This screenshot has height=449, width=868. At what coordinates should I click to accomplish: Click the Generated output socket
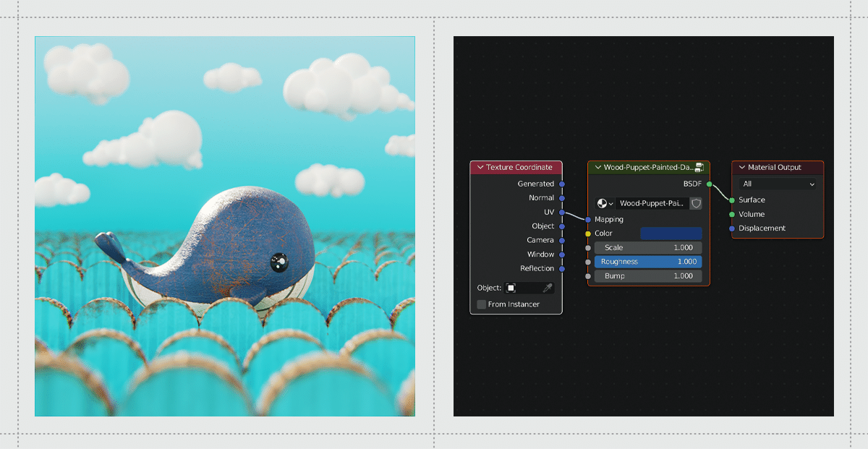(562, 184)
